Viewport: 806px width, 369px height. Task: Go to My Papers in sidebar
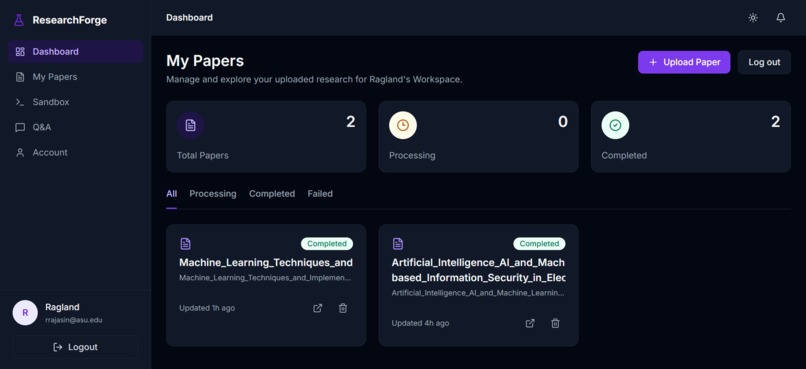[75, 77]
